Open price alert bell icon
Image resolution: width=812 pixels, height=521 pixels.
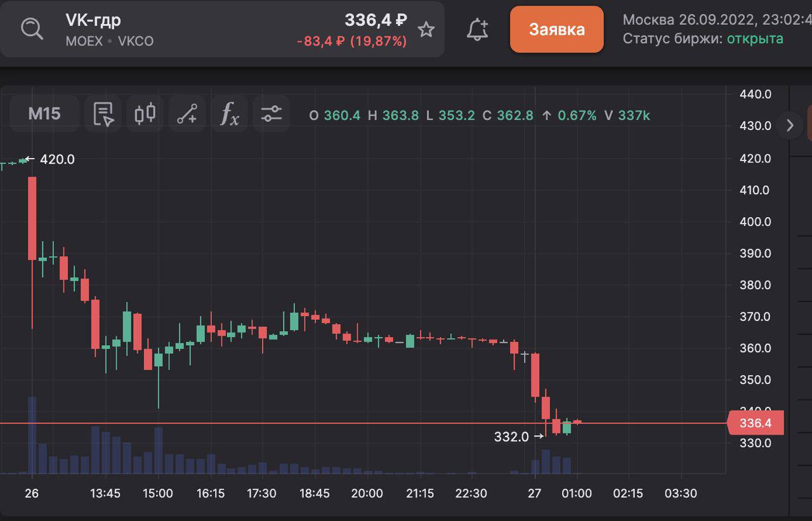477,29
